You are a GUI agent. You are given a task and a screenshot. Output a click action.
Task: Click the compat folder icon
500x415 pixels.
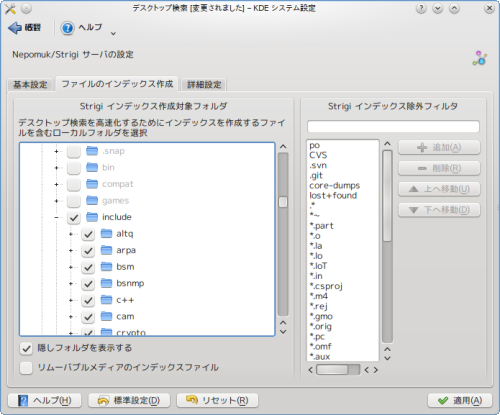[92, 184]
